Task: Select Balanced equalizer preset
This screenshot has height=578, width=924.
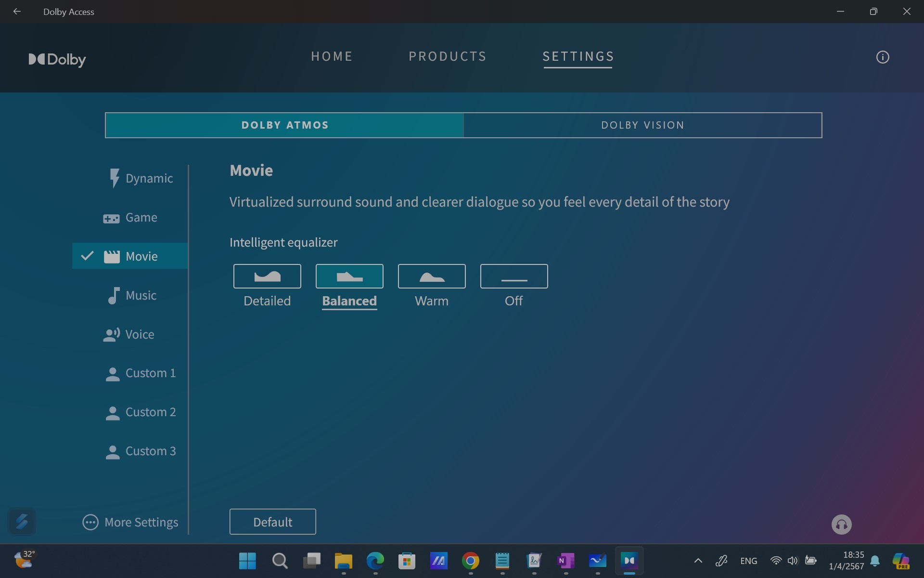Action: 349,276
